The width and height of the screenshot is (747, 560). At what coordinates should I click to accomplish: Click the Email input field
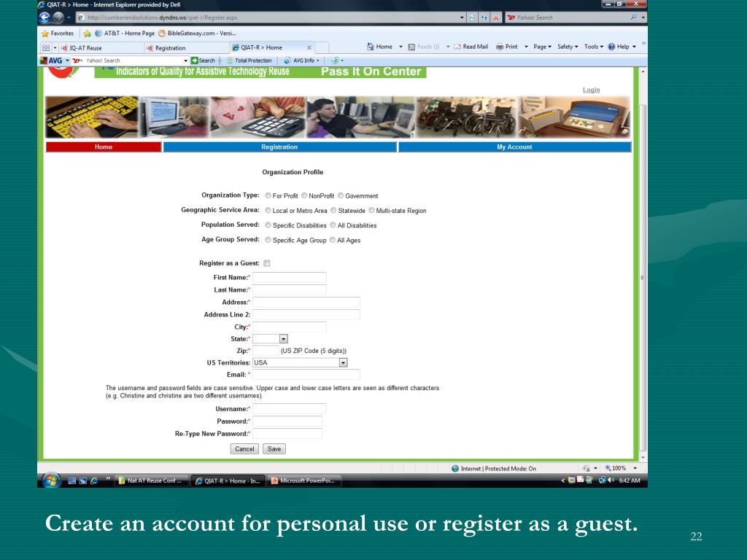(306, 375)
